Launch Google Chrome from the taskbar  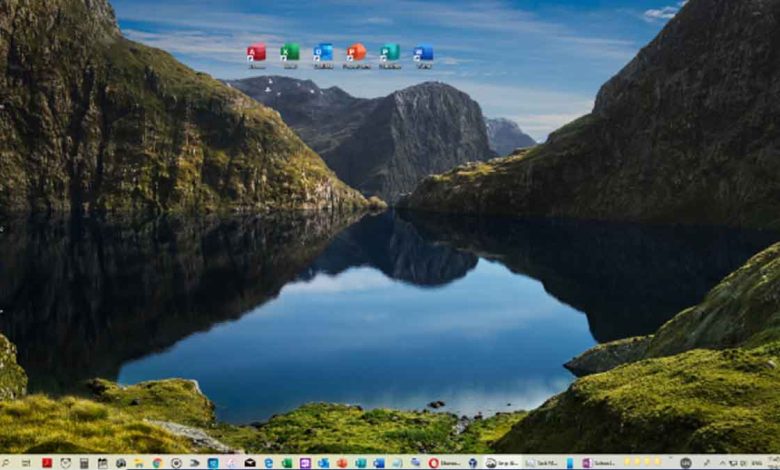pyautogui.click(x=157, y=463)
